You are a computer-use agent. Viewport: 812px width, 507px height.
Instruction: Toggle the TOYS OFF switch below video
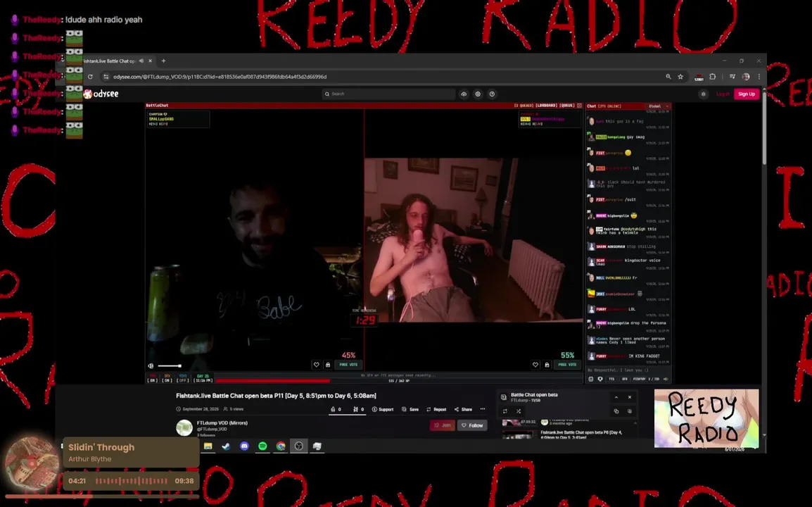pos(182,378)
